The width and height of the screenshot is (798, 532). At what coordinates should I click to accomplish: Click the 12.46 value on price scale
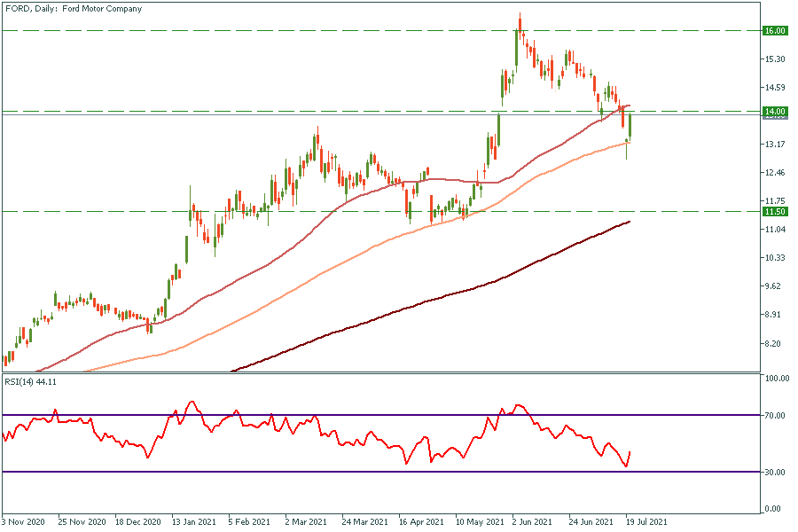[775, 173]
